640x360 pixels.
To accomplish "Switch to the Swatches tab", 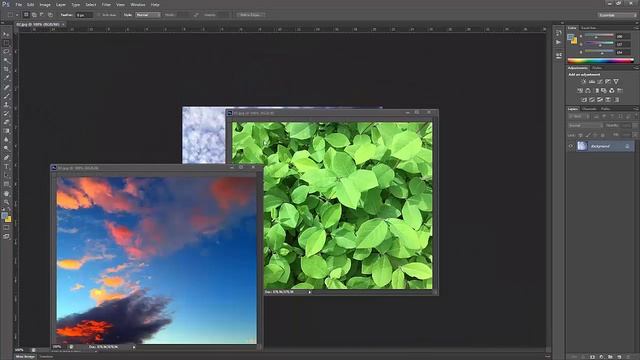I will point(588,28).
